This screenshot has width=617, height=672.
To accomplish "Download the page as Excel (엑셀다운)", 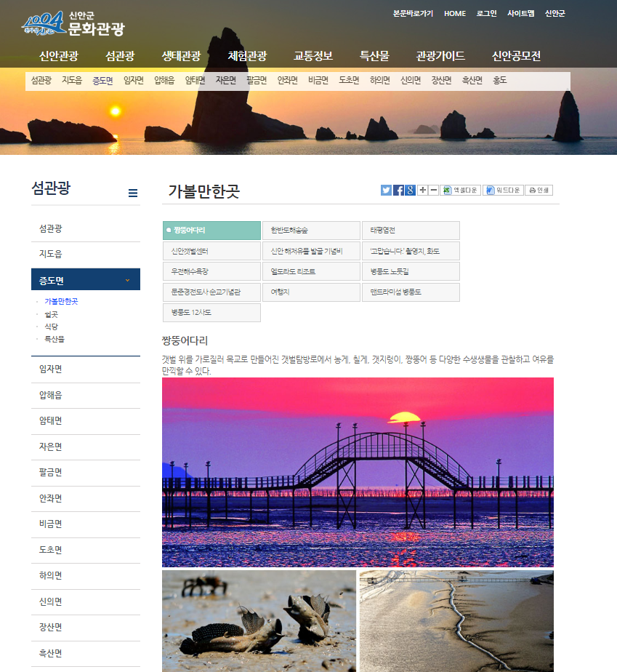I will pyautogui.click(x=461, y=191).
